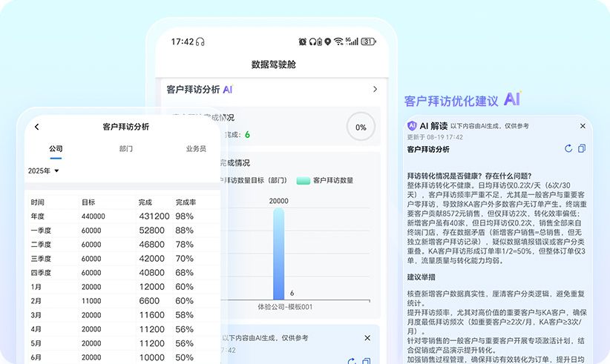Refresh the AI 客户拜访分析 interpretation
Screen dimensions: 610x364
(x=568, y=148)
